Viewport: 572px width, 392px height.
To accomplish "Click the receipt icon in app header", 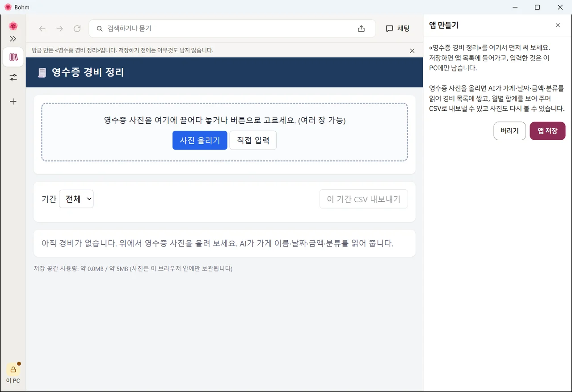I will 42,72.
